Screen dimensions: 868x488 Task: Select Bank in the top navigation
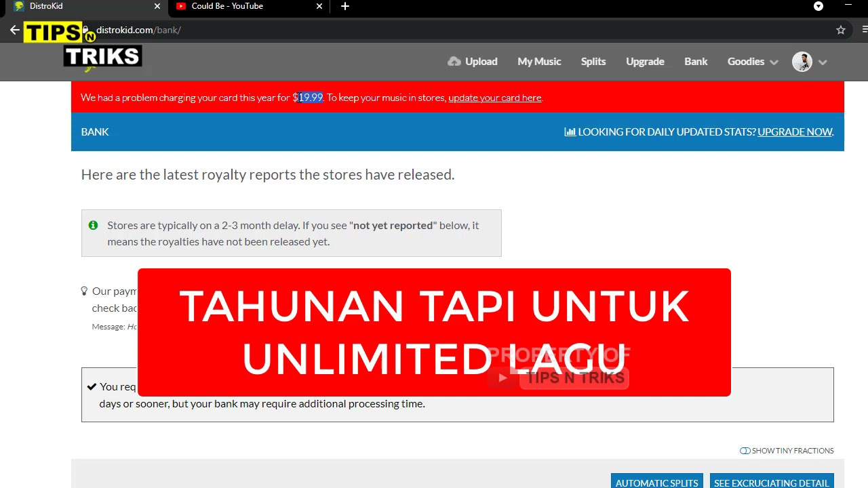coord(696,62)
